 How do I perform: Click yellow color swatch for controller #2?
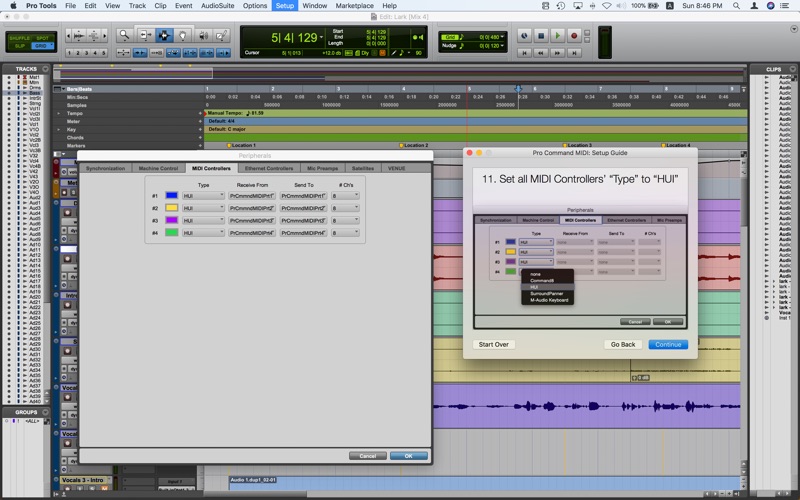pyautogui.click(x=171, y=208)
